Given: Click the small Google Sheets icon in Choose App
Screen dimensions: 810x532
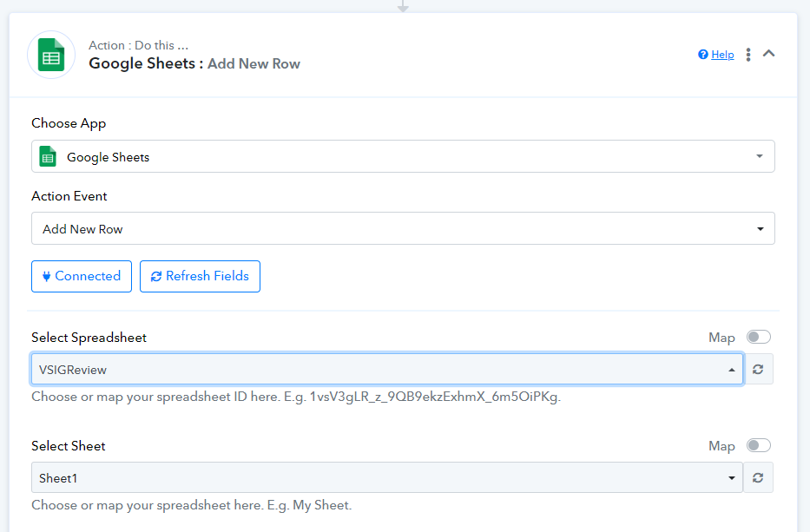Looking at the screenshot, I should coord(48,157).
